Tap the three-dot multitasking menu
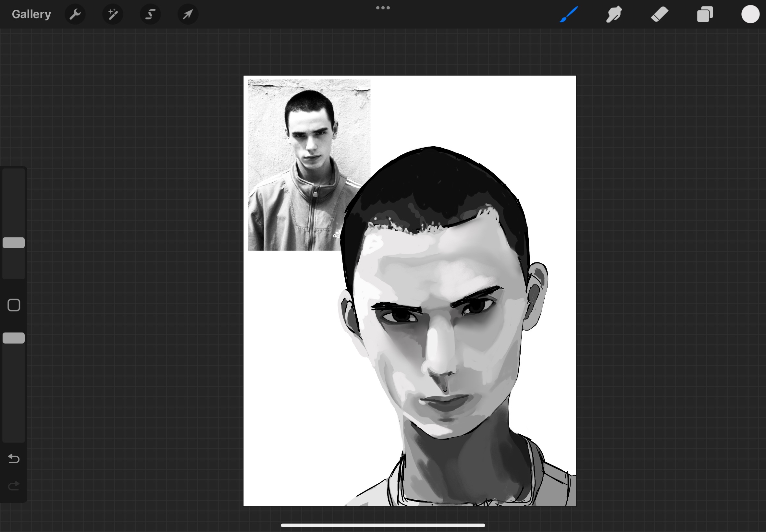The height and width of the screenshot is (532, 766). pyautogui.click(x=383, y=8)
